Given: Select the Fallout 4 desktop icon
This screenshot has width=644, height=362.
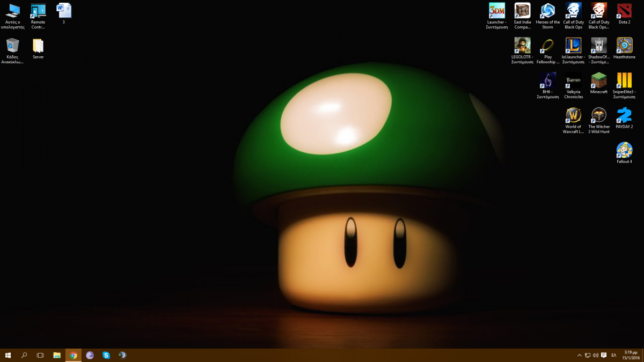Looking at the screenshot, I should click(x=624, y=153).
